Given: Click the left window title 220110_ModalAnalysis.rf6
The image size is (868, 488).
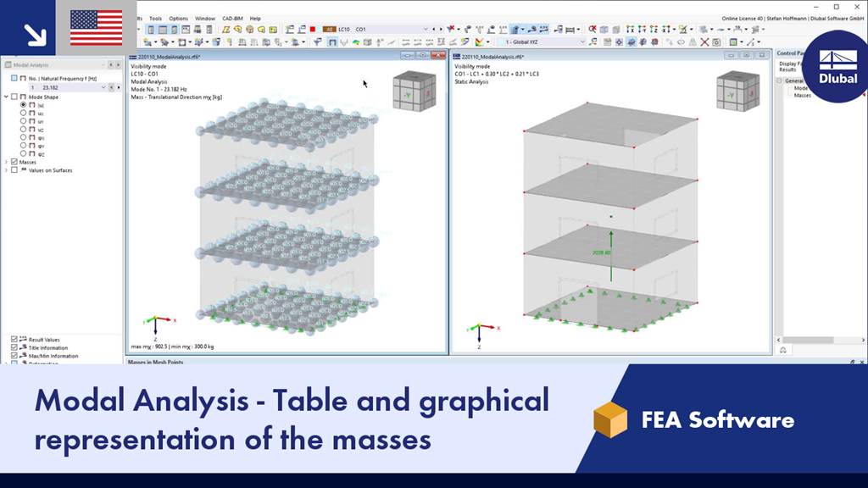Looking at the screenshot, I should click(x=169, y=57).
